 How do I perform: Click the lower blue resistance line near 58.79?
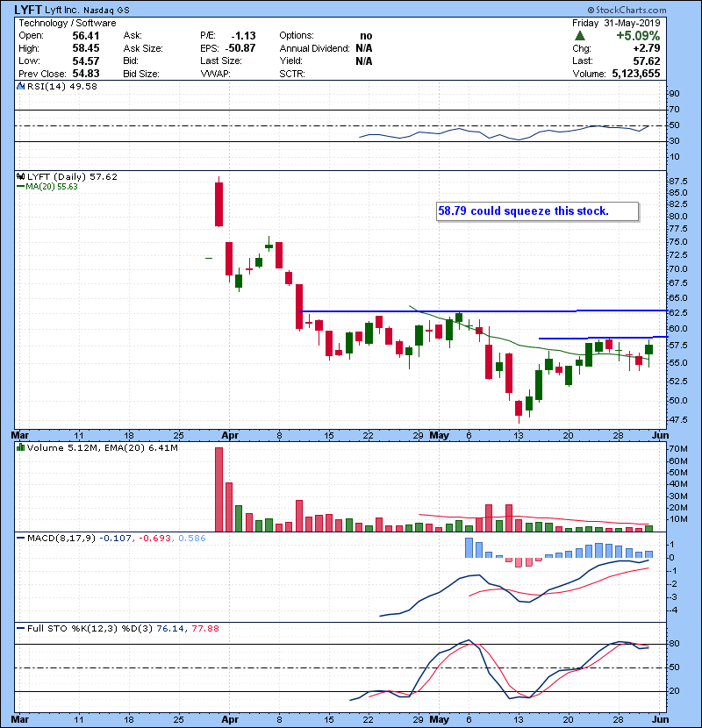click(603, 338)
